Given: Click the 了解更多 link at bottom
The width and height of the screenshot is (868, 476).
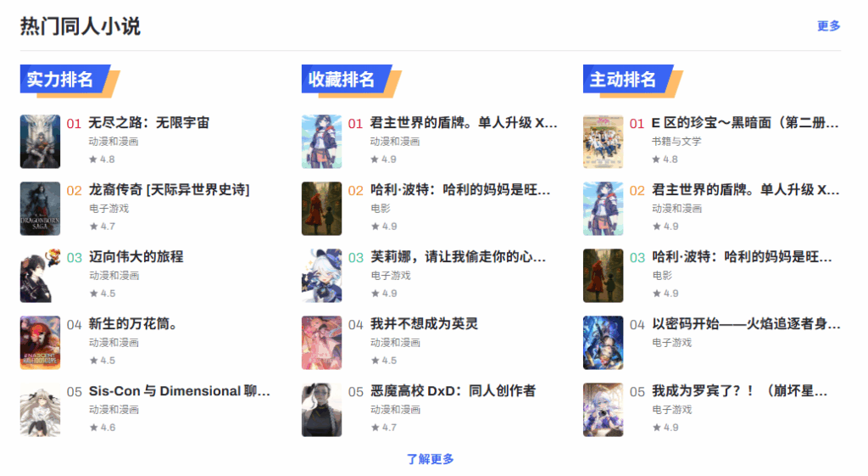Looking at the screenshot, I should (x=430, y=459).
